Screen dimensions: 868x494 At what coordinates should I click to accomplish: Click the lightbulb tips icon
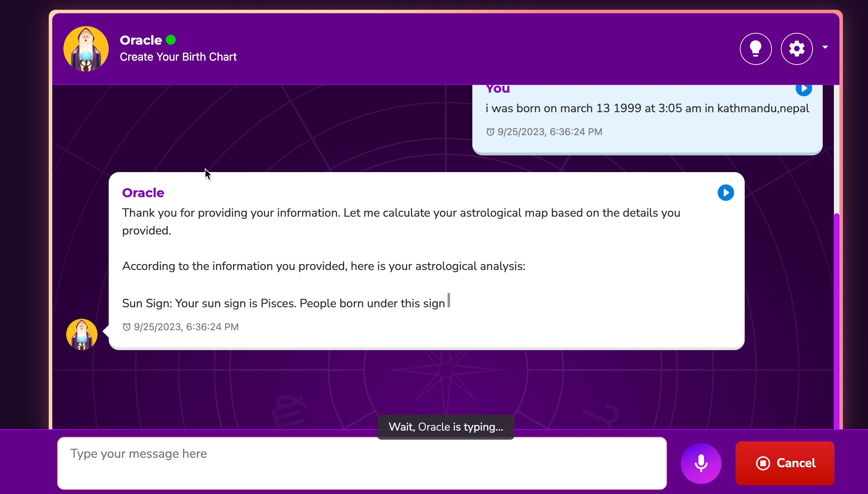click(755, 49)
